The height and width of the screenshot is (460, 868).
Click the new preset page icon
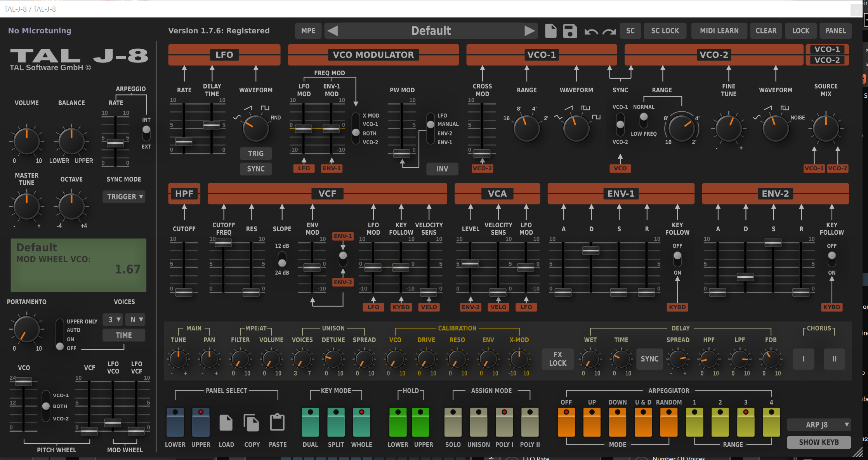(550, 31)
